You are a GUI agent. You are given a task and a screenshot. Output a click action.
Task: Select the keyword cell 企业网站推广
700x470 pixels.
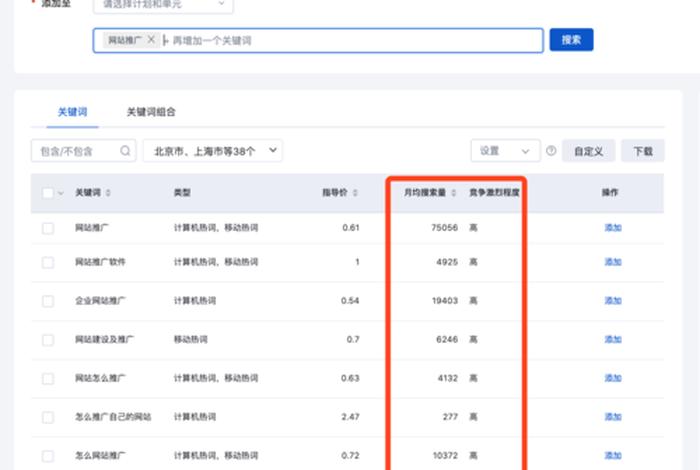[100, 300]
